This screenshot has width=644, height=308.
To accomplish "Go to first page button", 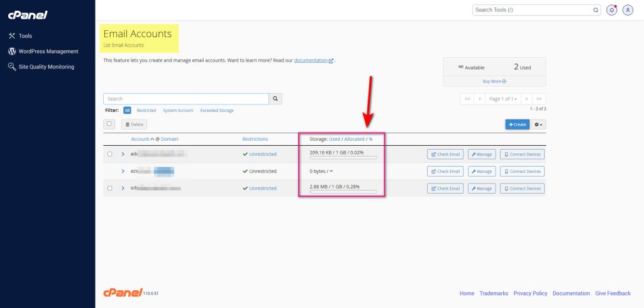I will pyautogui.click(x=467, y=99).
